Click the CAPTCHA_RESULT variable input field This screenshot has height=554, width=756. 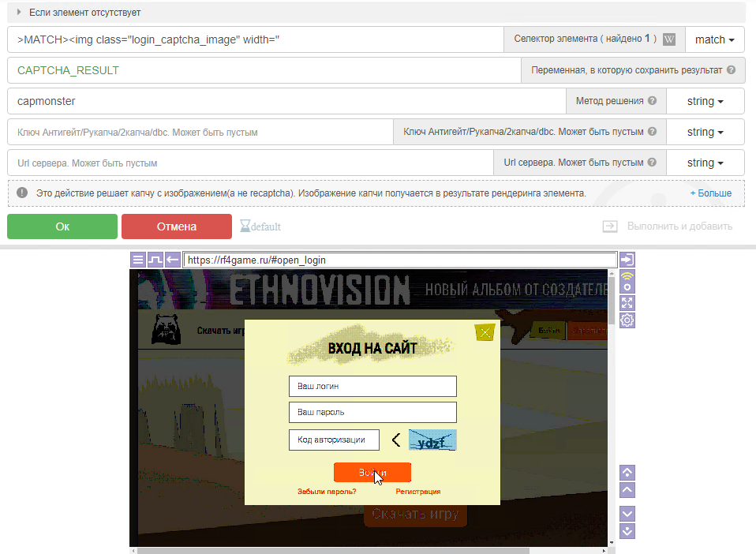pyautogui.click(x=264, y=70)
